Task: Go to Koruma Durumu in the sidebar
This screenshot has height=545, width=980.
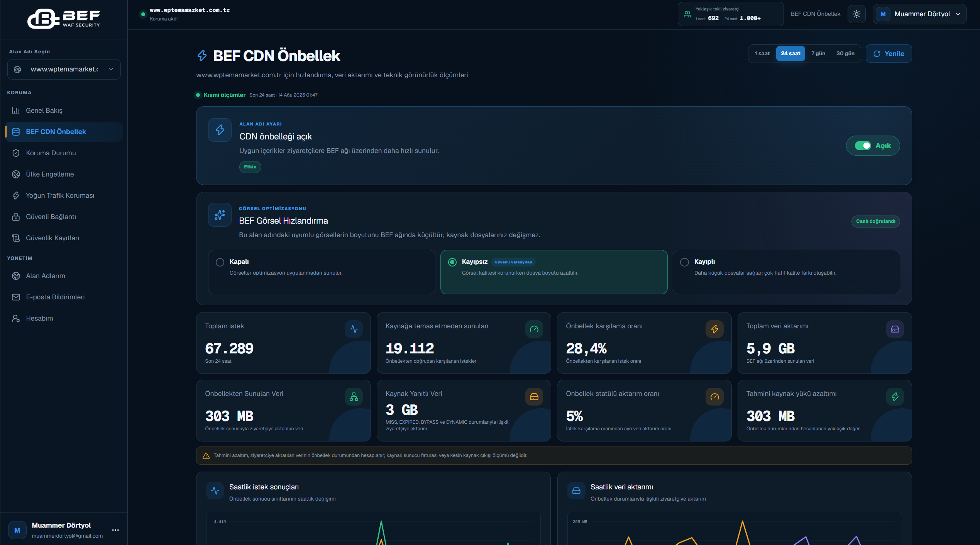Action: (64, 153)
